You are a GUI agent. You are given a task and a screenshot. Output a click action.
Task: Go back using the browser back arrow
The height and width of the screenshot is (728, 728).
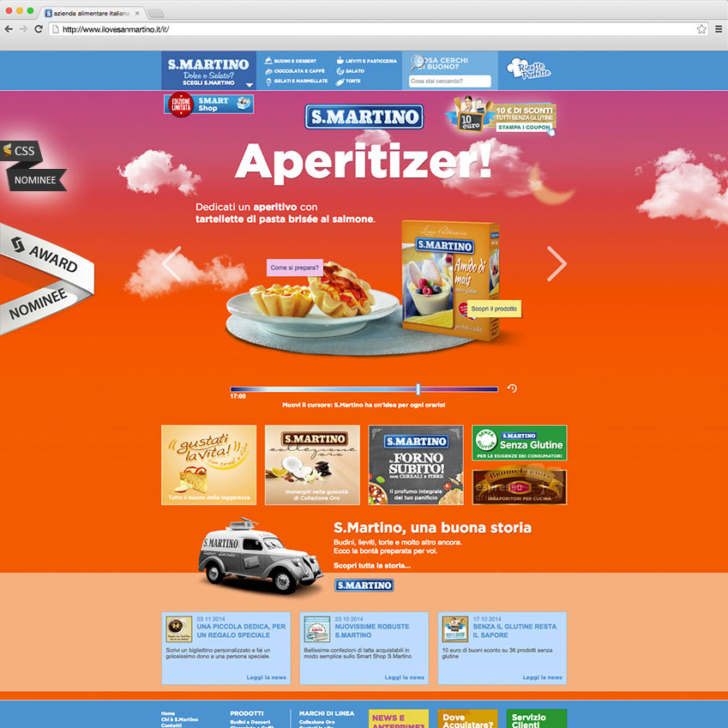click(9, 29)
